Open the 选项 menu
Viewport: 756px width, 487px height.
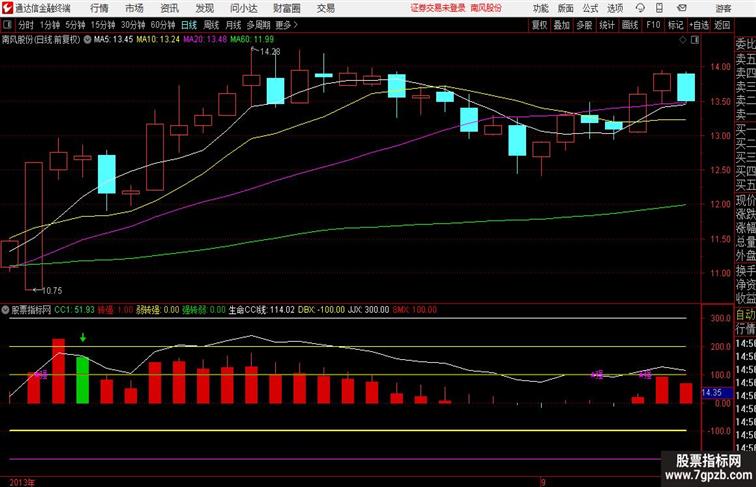[615, 8]
